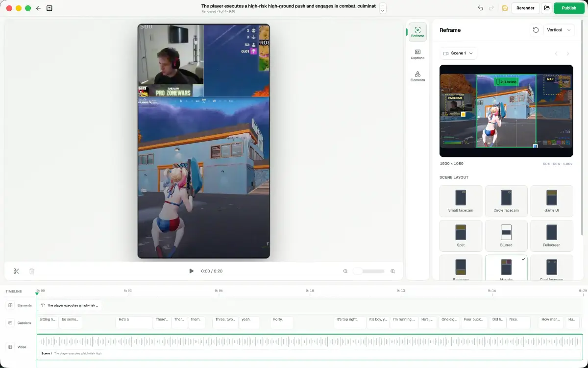Save the project with the yellow save icon
The width and height of the screenshot is (588, 368).
click(505, 8)
